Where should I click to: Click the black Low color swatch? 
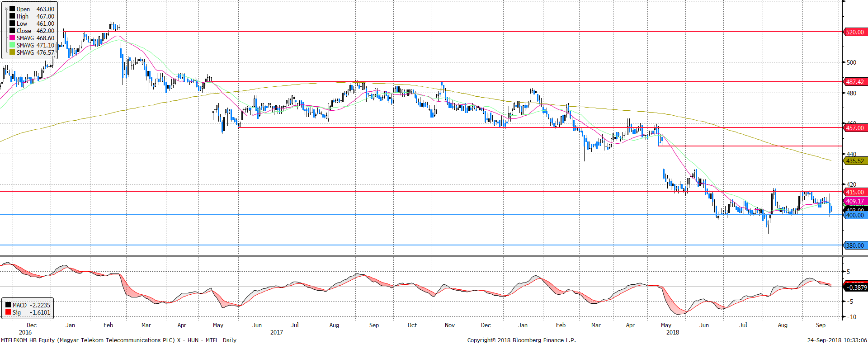(12, 23)
